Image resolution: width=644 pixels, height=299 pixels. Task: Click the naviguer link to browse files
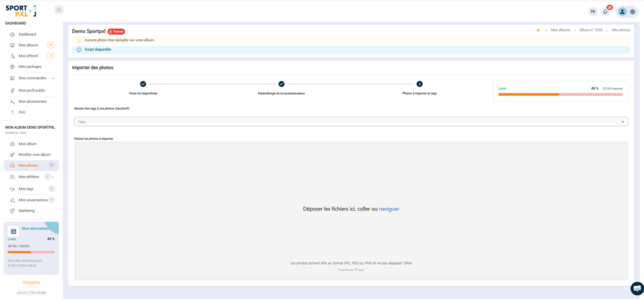click(x=389, y=209)
